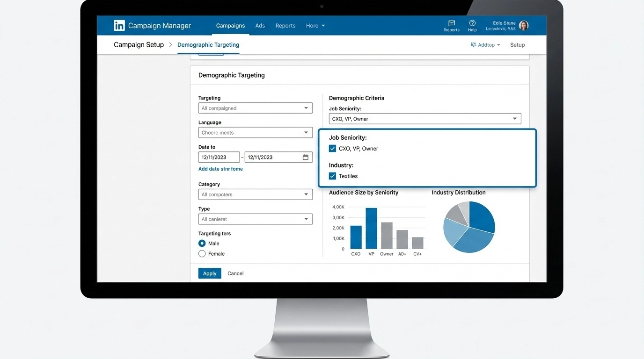Open the Breports mail icon
Image resolution: width=644 pixels, height=359 pixels.
tap(451, 24)
